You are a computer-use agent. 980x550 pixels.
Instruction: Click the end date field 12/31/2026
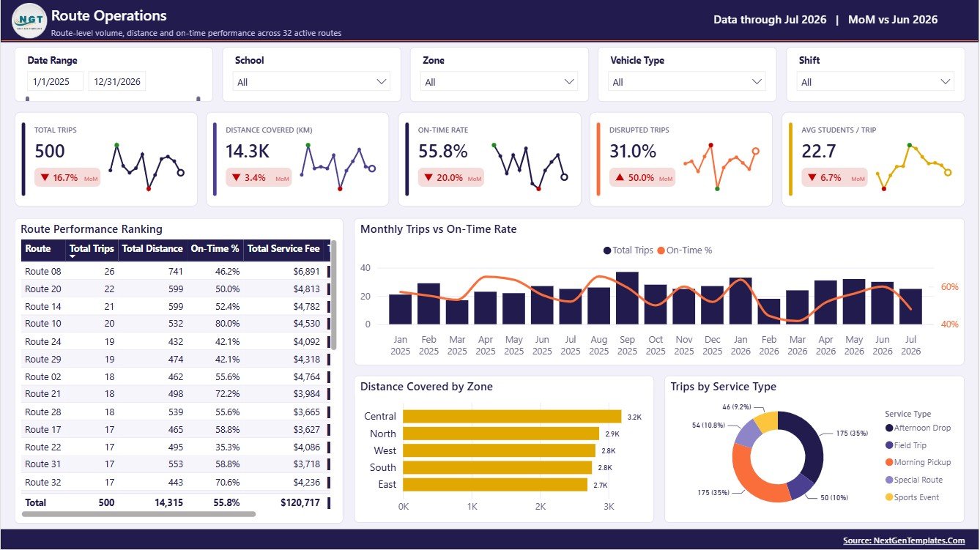[117, 82]
